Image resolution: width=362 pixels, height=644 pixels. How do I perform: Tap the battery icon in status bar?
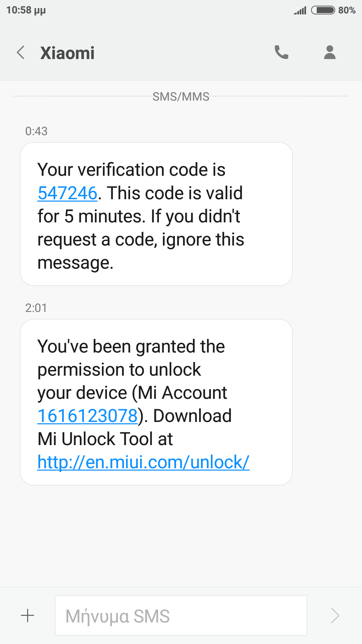pyautogui.click(x=323, y=10)
